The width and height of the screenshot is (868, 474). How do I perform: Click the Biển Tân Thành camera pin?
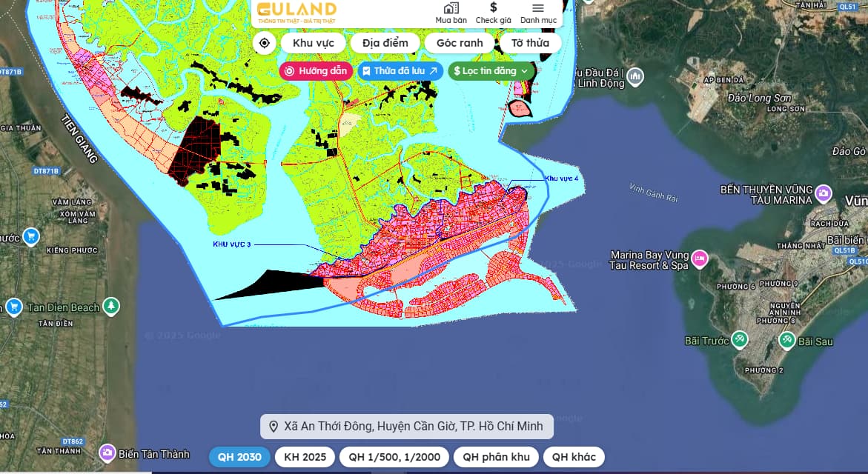point(107,453)
